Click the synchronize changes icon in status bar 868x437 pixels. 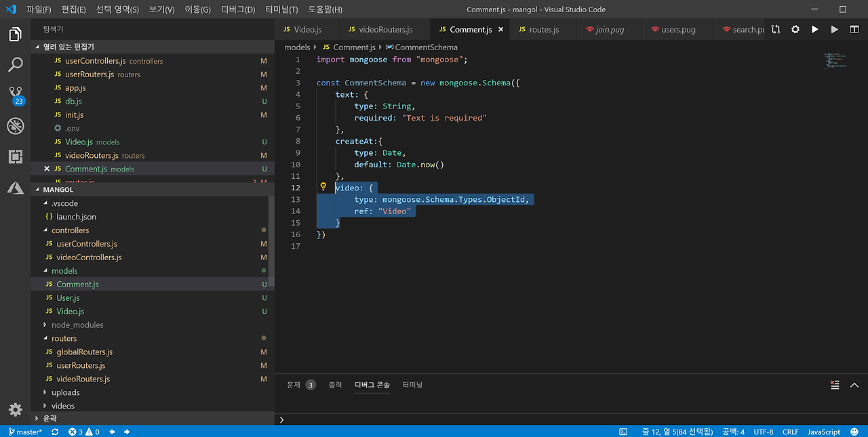pyautogui.click(x=55, y=432)
